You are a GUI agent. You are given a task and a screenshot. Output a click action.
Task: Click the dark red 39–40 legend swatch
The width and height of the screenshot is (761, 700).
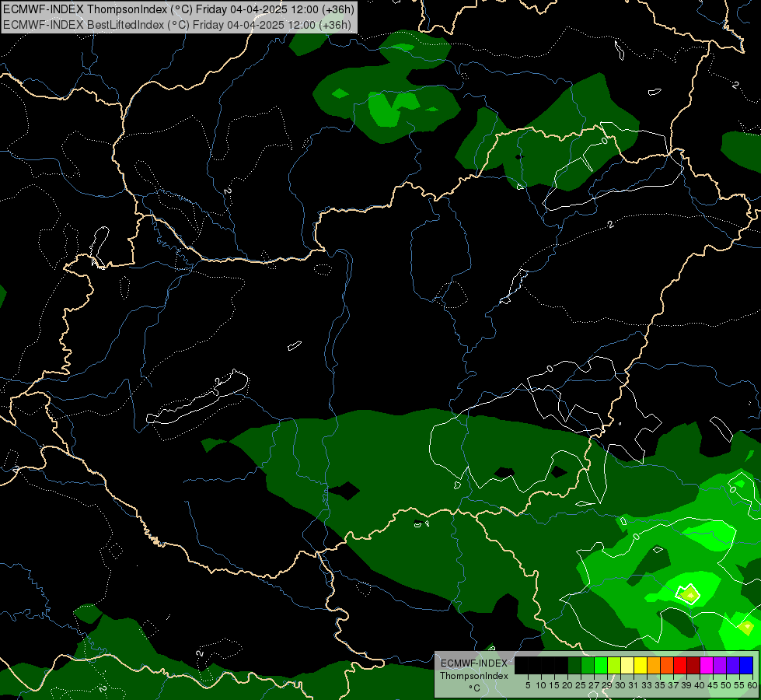click(x=693, y=665)
